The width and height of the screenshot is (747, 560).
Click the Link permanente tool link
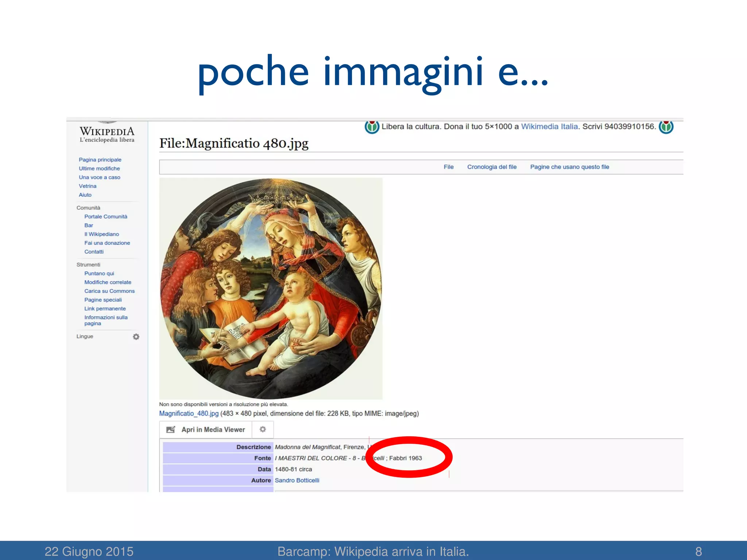pos(105,308)
